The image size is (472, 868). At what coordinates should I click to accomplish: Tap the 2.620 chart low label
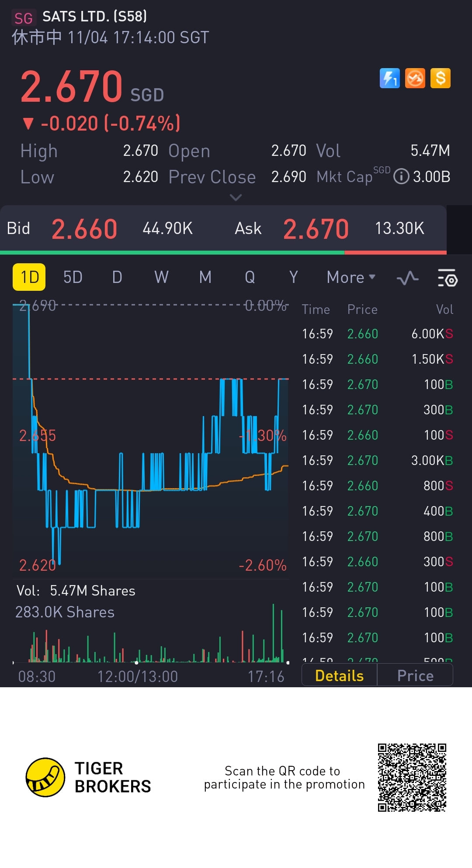(37, 565)
